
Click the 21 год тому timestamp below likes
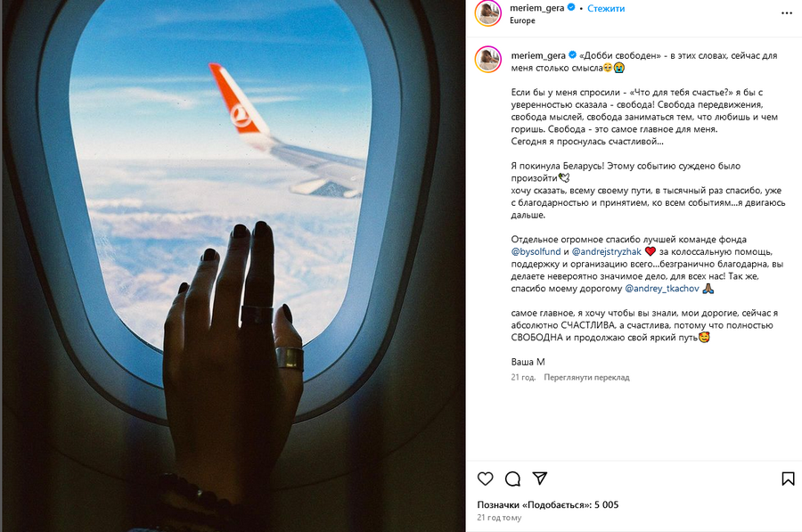coord(499,518)
